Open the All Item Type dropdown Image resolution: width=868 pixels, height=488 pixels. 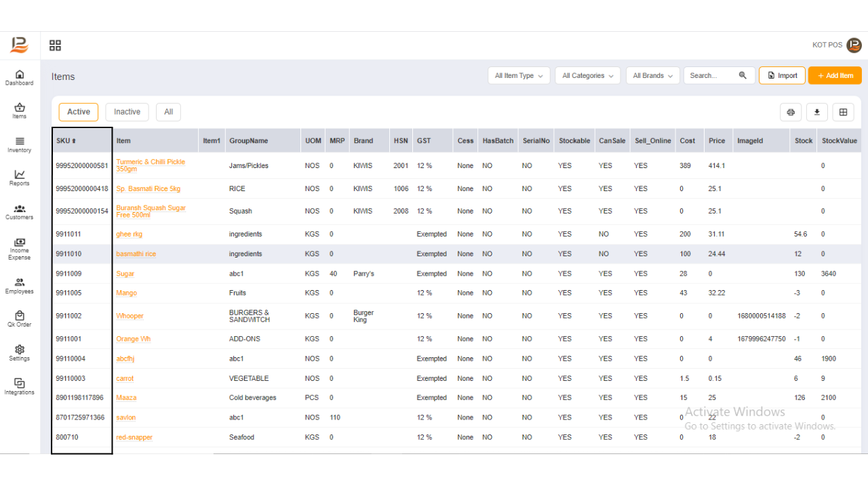pos(518,75)
